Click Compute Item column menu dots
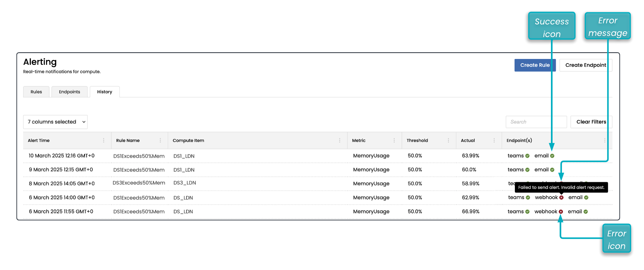Screen dimensions: 644x270 click(339, 140)
